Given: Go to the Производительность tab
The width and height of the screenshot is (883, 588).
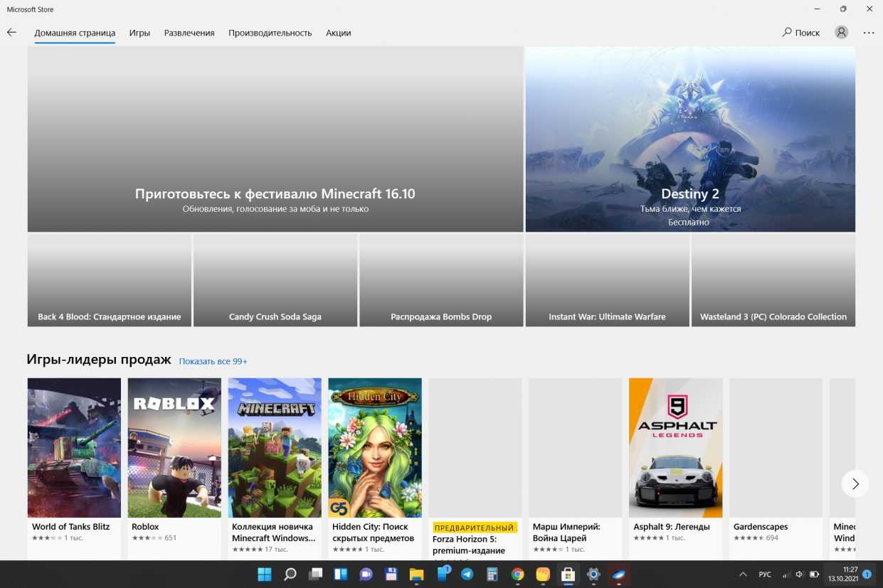Looking at the screenshot, I should (270, 33).
